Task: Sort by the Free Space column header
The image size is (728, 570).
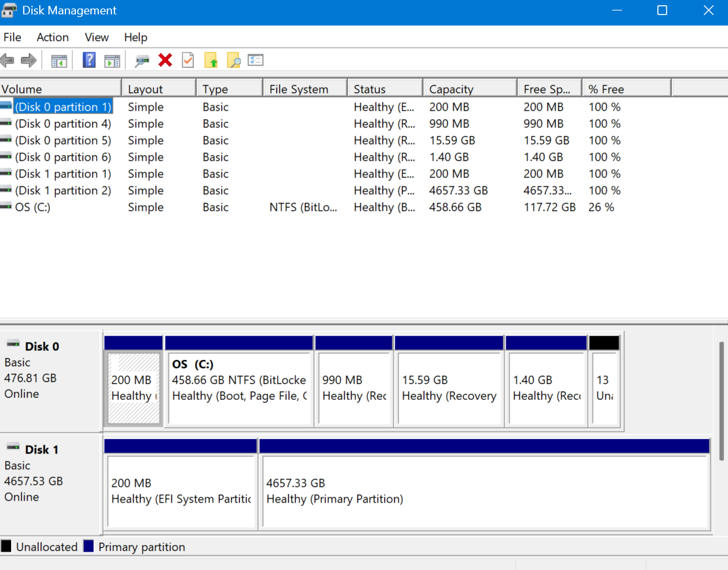Action: pos(549,89)
